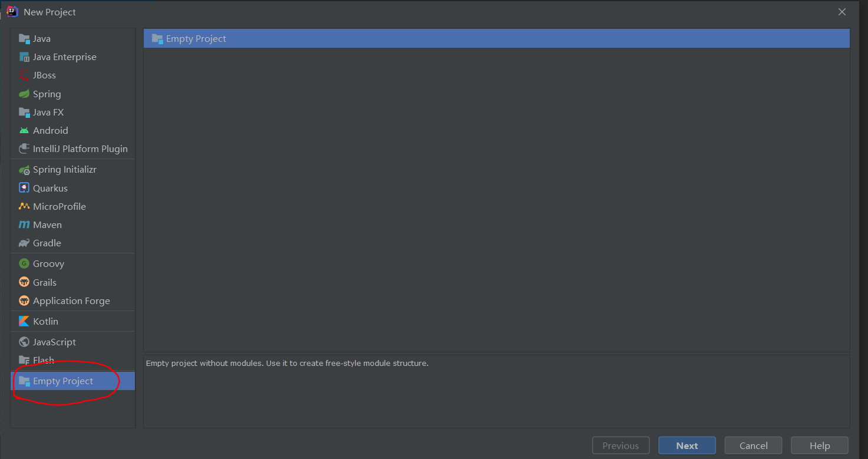
Task: Click the Java Enterprise icon
Action: click(x=24, y=57)
